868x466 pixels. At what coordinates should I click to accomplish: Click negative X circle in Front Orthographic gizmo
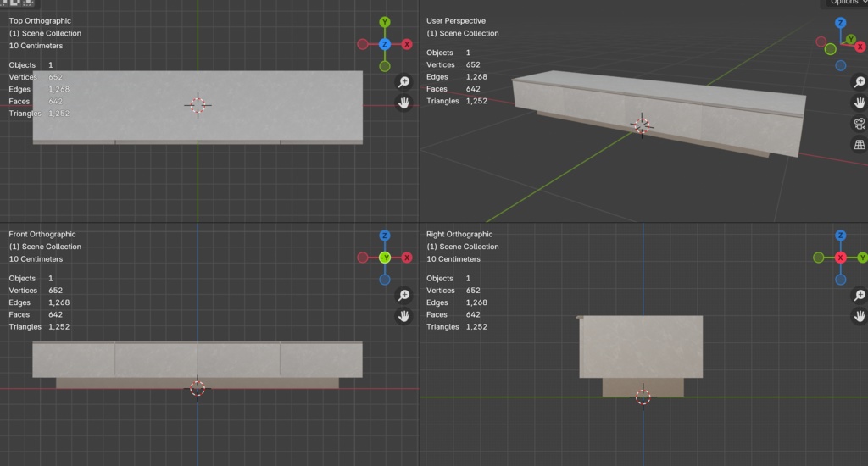tap(363, 258)
